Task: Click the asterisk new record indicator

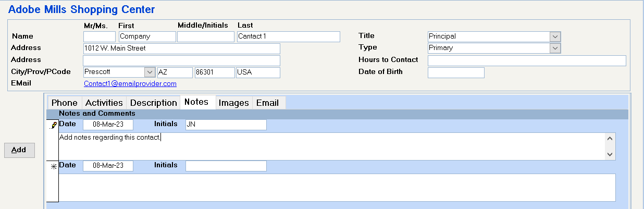Action: (x=53, y=166)
